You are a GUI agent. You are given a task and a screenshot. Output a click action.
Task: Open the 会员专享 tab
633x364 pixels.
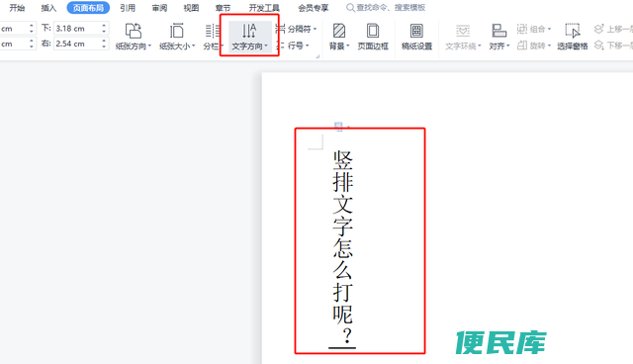314,8
